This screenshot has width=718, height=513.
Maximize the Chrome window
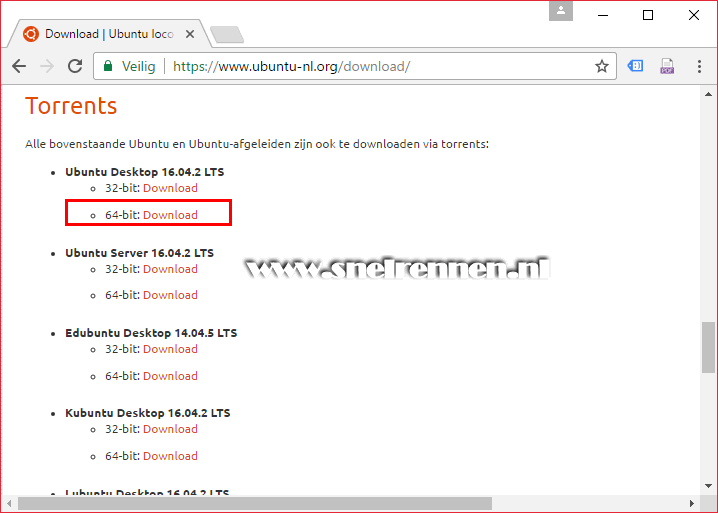click(x=648, y=15)
